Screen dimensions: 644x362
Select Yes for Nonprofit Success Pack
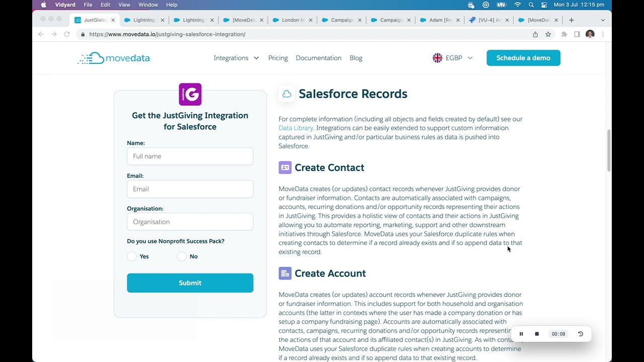132,256
